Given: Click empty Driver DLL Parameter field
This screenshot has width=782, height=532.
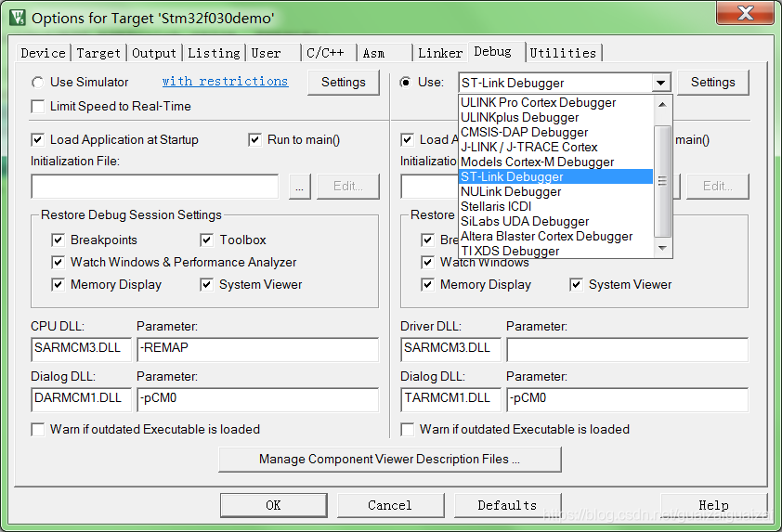Looking at the screenshot, I should (628, 349).
